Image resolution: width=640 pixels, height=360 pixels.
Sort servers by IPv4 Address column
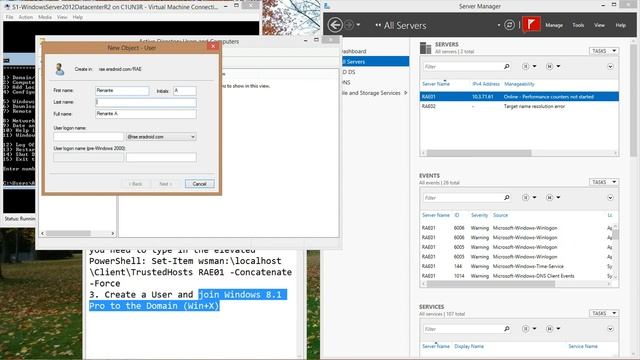coord(486,84)
